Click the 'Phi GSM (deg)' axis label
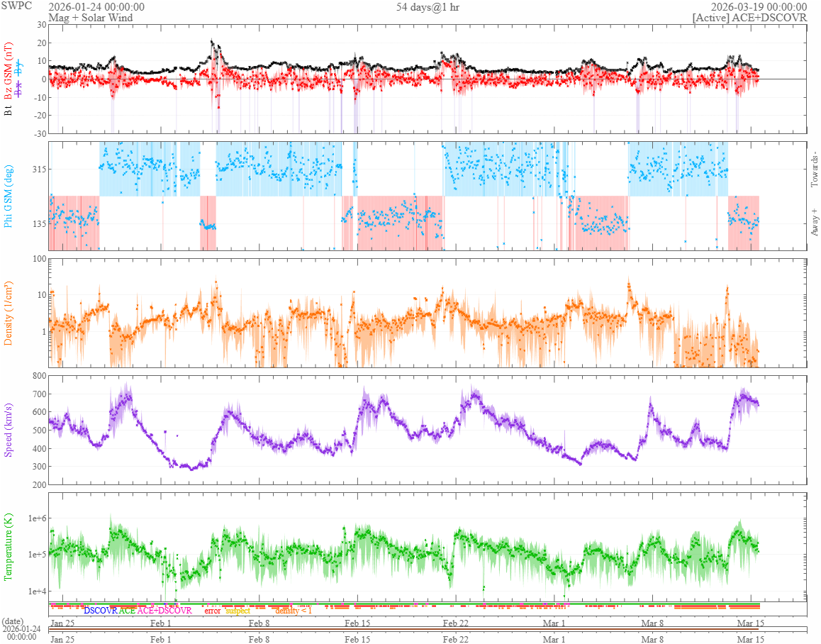The height and width of the screenshot is (644, 821). pyautogui.click(x=8, y=196)
